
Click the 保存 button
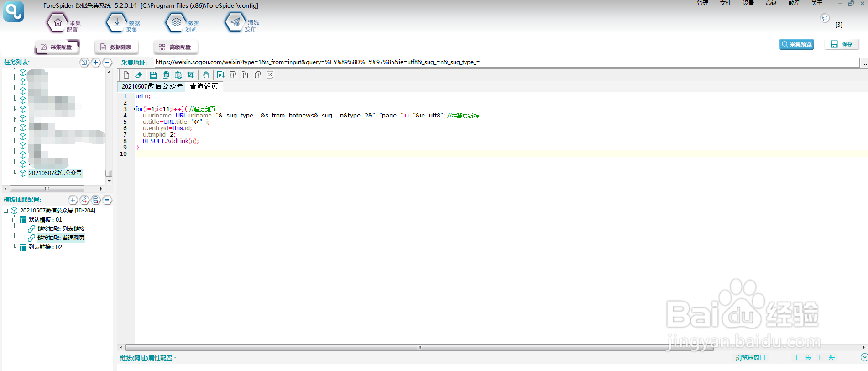(x=842, y=44)
